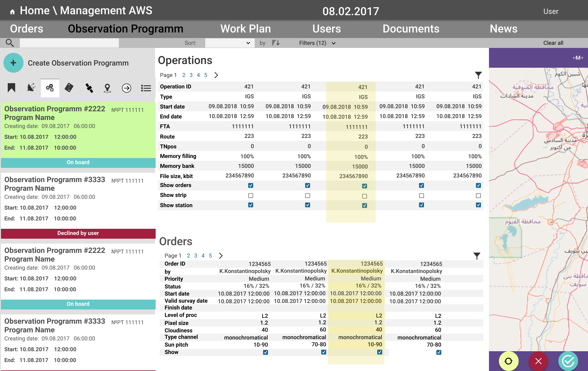This screenshot has height=371, width=588.
Task: Open the bulleted list view icon
Action: click(x=146, y=88)
